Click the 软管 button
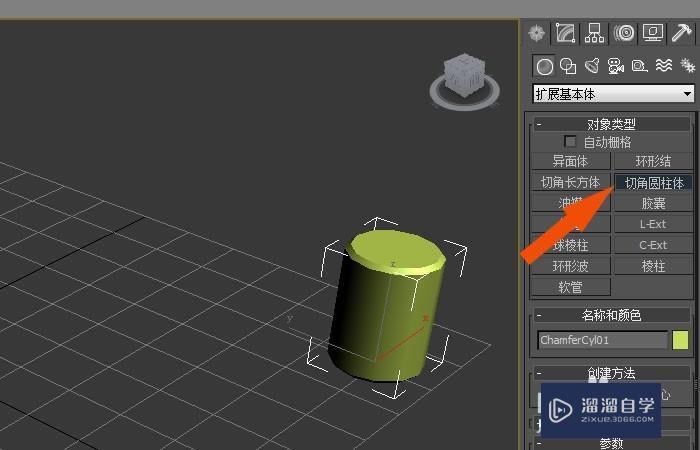Screen dimensions: 700x450 (571, 287)
